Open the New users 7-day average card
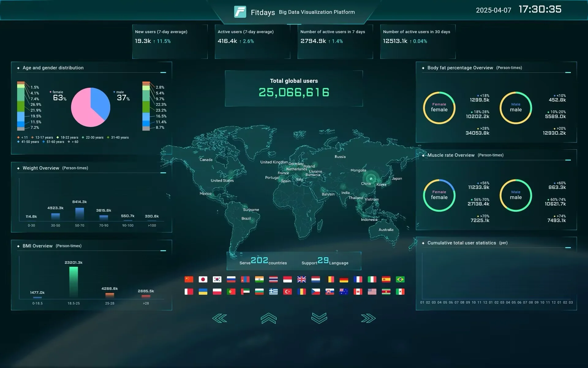The width and height of the screenshot is (588, 368). 170,41
